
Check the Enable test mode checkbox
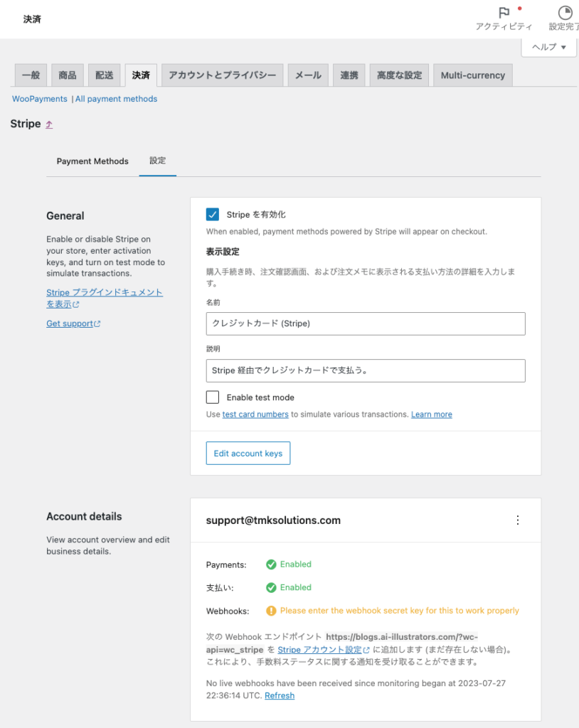(x=213, y=397)
